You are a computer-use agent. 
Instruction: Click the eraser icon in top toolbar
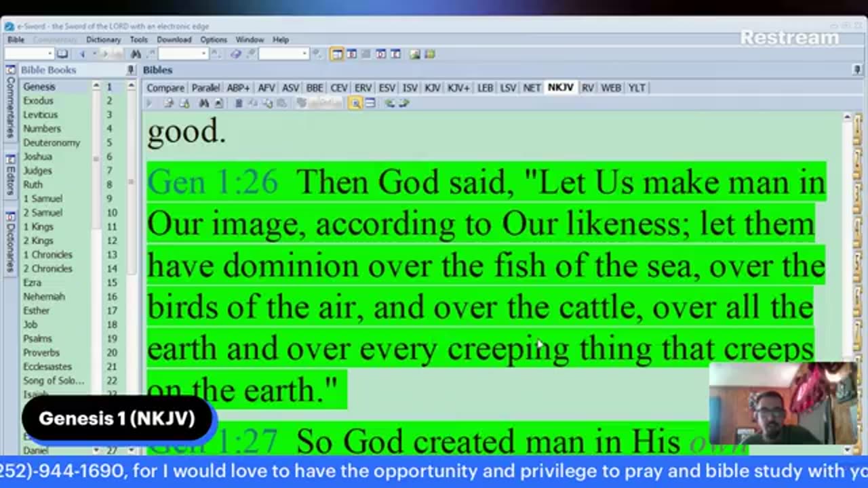click(x=235, y=54)
